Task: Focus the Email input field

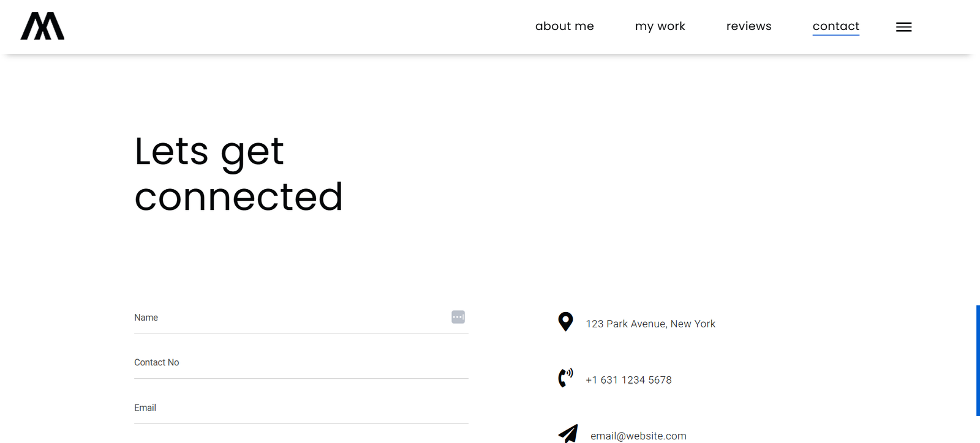Action: coord(301,408)
